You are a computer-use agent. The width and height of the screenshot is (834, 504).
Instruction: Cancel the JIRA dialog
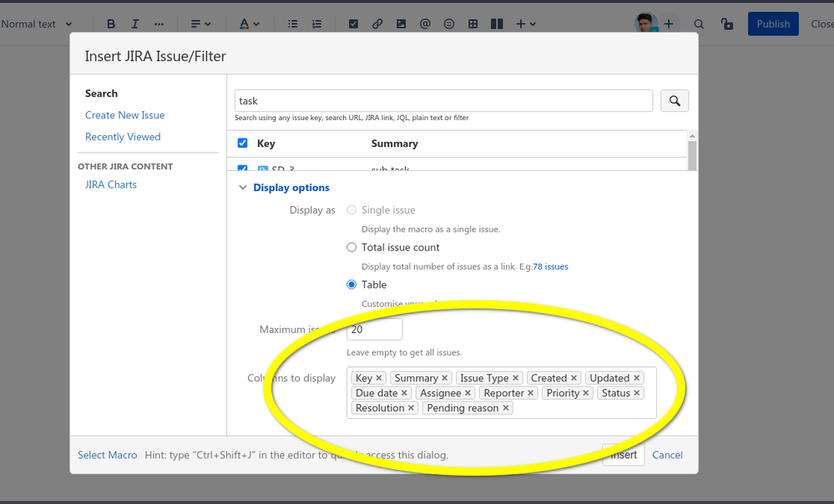click(668, 455)
